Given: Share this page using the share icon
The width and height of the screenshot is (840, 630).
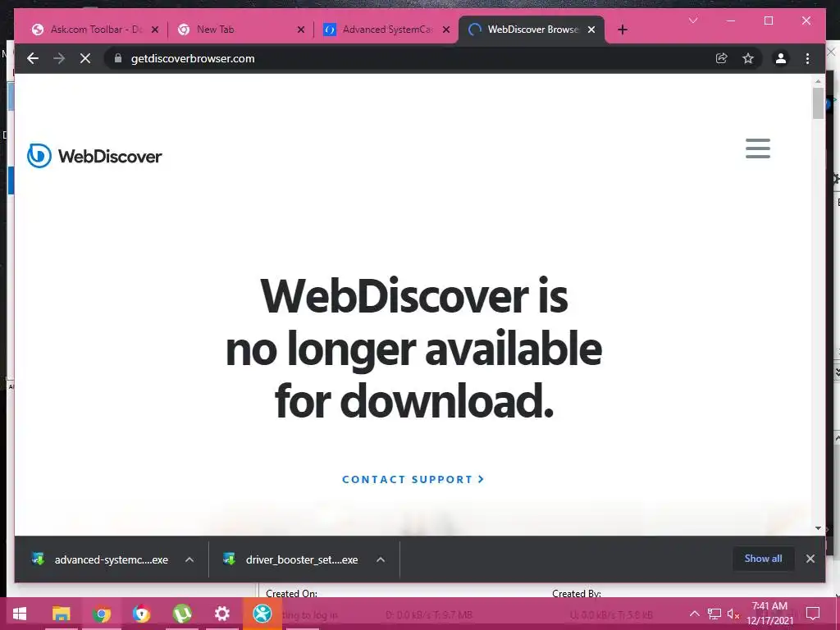Looking at the screenshot, I should pos(722,58).
